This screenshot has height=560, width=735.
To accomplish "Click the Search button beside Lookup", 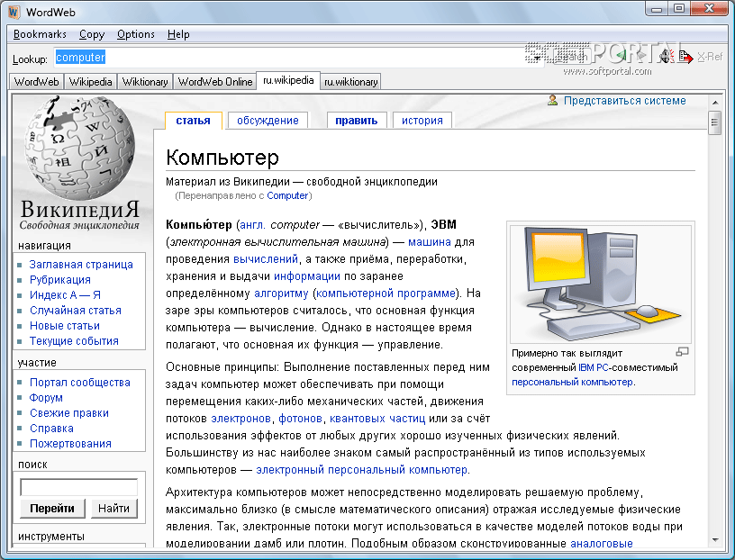I will (x=572, y=57).
